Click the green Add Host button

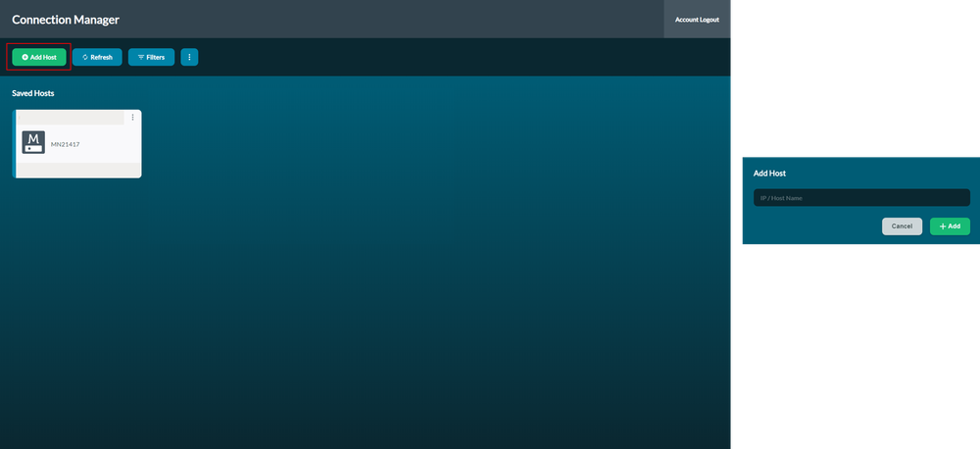[x=39, y=57]
